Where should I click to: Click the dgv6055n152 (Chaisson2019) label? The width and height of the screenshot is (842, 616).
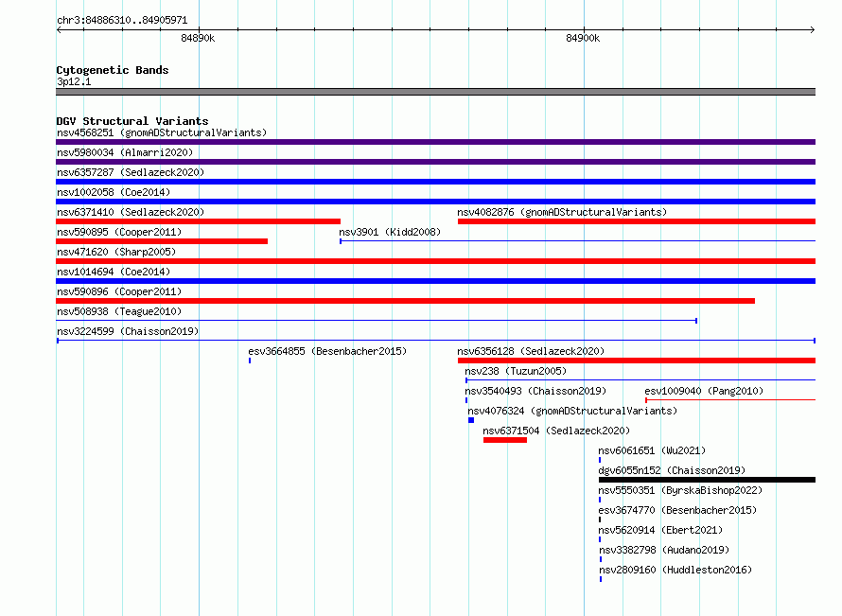coord(672,470)
